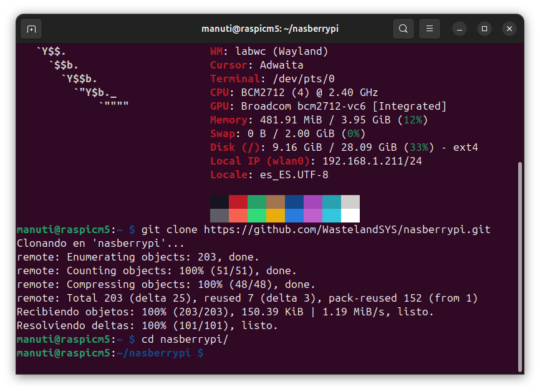Click the light gray color block in the top palette row
The width and height of the screenshot is (540, 392).
(x=350, y=202)
